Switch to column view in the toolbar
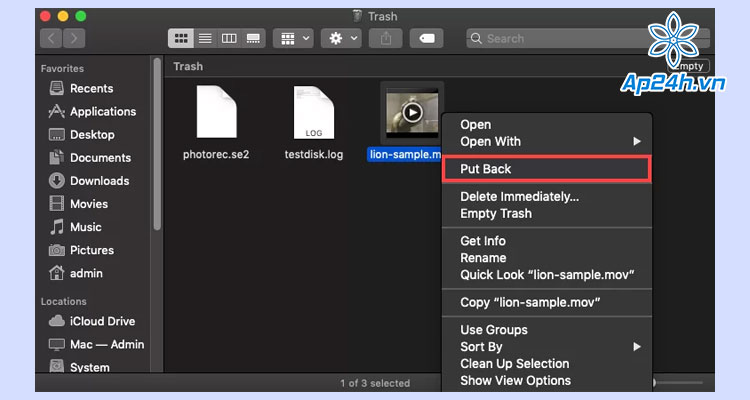The image size is (750, 400). tap(229, 38)
